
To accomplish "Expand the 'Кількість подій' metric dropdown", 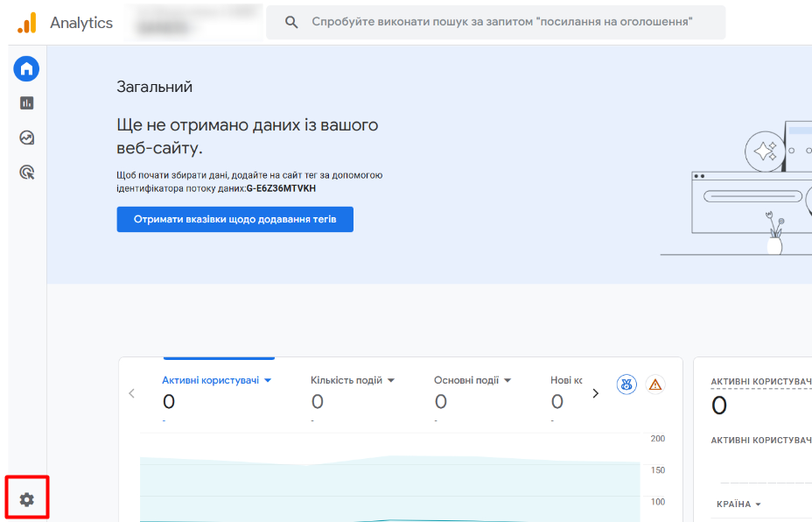I will (391, 380).
